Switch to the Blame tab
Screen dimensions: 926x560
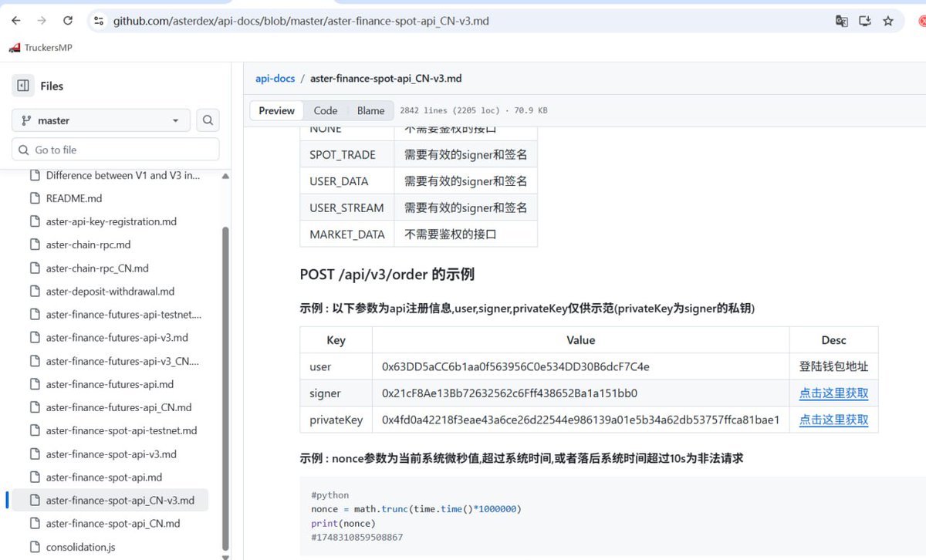pos(370,110)
